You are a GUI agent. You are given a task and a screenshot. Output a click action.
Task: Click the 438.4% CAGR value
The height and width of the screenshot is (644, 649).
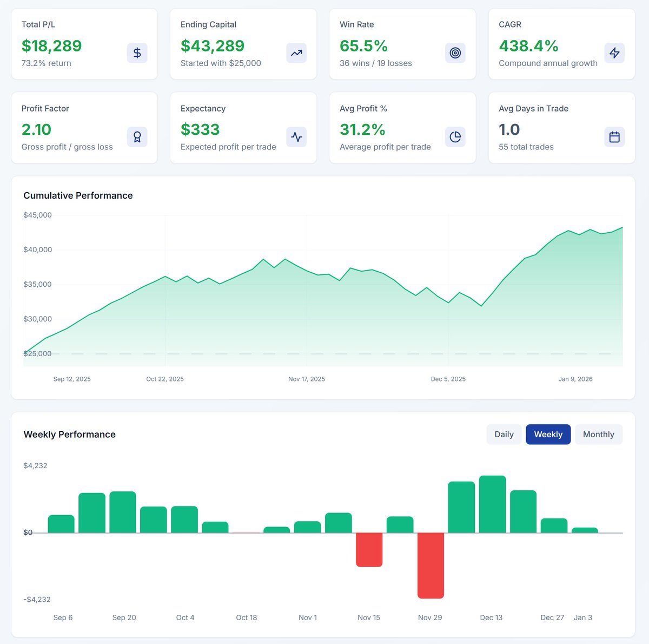pos(528,46)
